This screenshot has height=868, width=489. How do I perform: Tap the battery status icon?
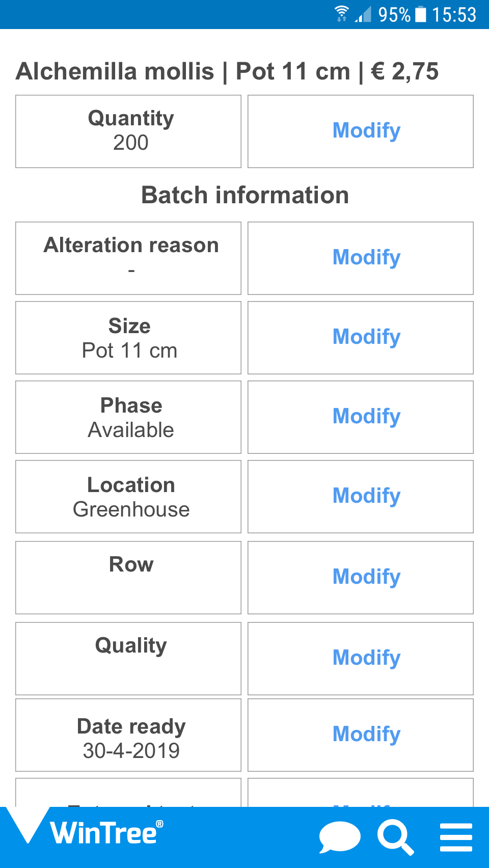(421, 14)
